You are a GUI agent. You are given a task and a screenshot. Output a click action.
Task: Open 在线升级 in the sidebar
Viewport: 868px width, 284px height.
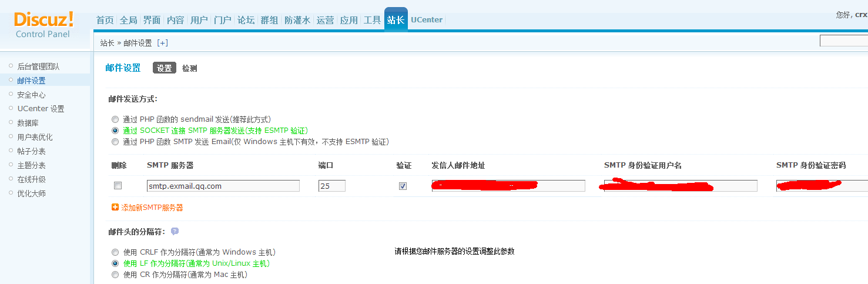click(31, 179)
